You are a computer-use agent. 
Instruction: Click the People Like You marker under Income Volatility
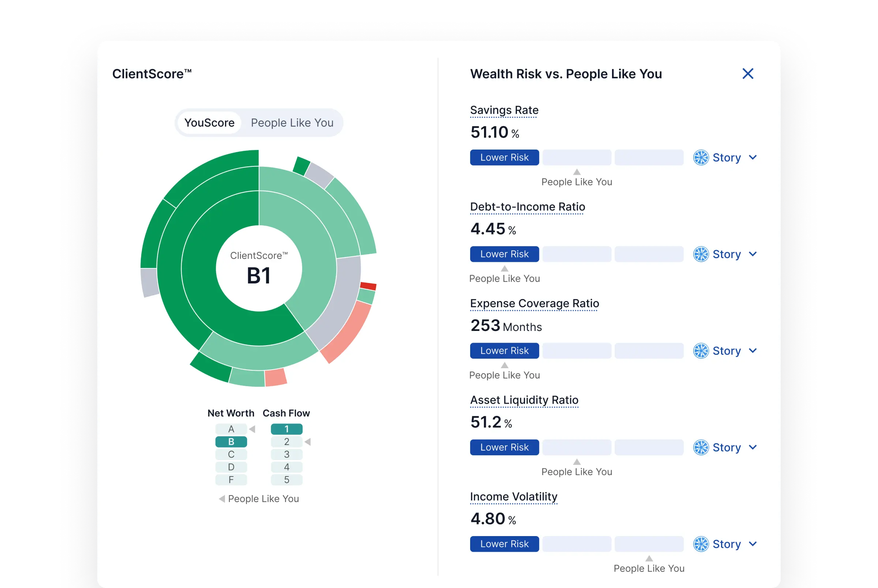(x=649, y=559)
